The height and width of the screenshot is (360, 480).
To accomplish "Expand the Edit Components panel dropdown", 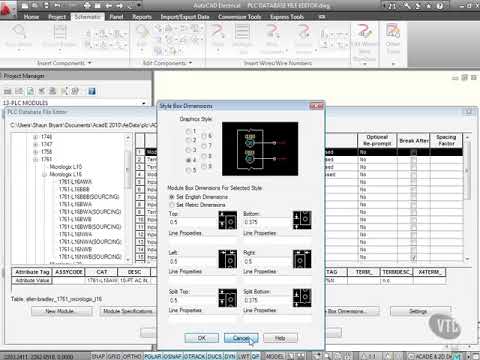I will (x=190, y=63).
